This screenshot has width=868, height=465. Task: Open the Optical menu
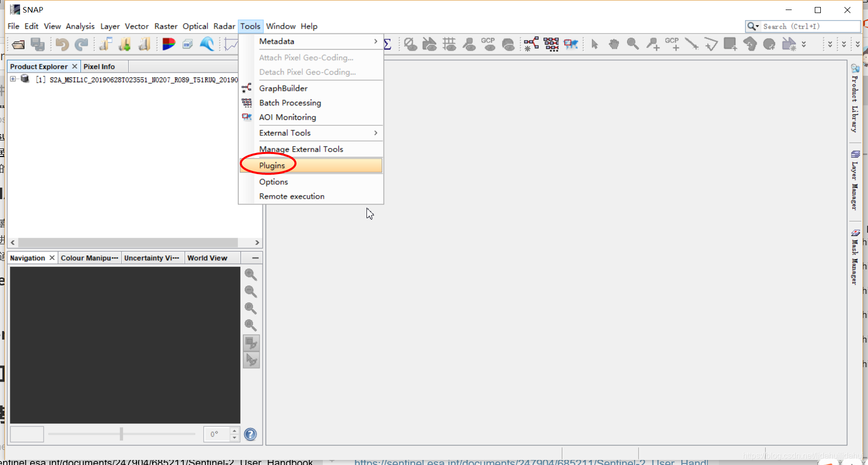[x=195, y=27]
